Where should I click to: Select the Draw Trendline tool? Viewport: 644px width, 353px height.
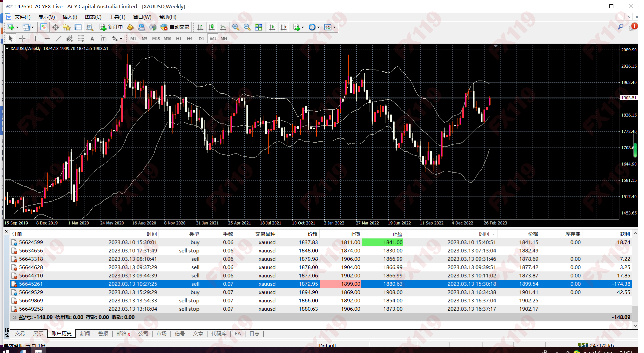click(58, 38)
